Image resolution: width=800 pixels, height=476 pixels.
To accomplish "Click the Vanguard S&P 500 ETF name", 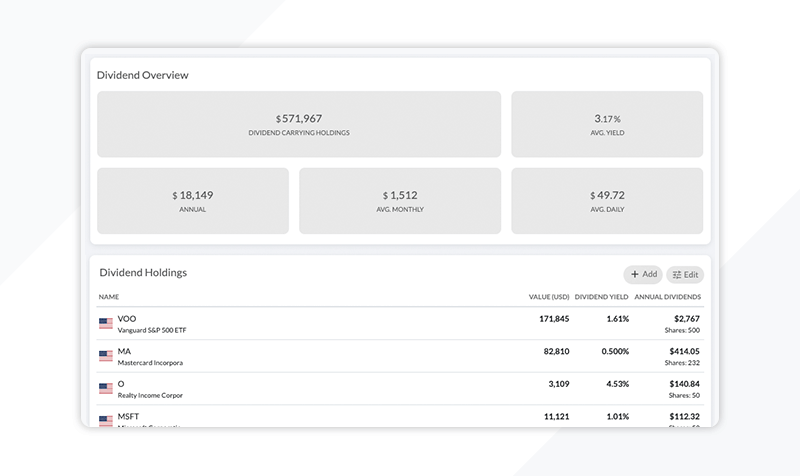I will pos(152,331).
